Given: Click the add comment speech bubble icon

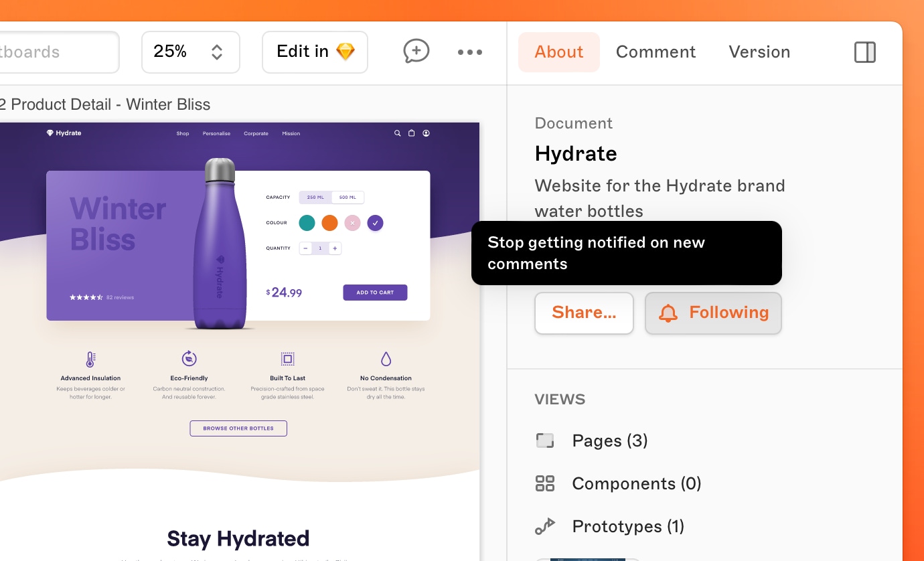Looking at the screenshot, I should pyautogui.click(x=416, y=52).
